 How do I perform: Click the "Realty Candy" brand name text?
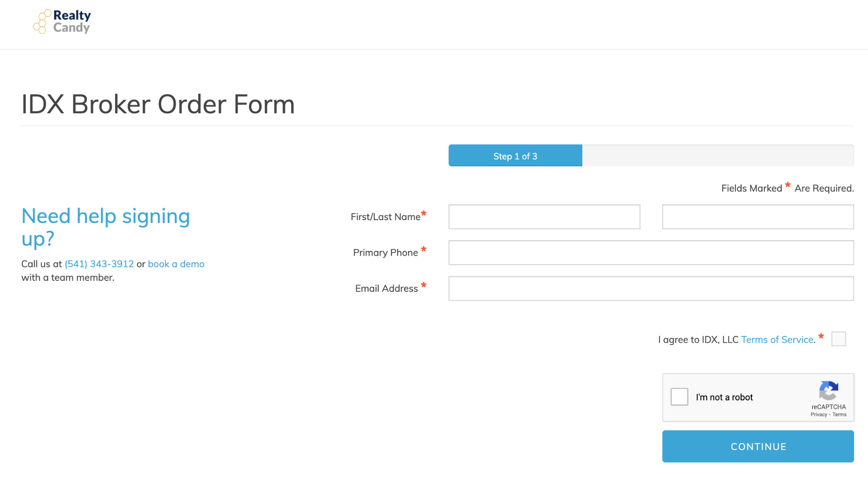pyautogui.click(x=72, y=22)
